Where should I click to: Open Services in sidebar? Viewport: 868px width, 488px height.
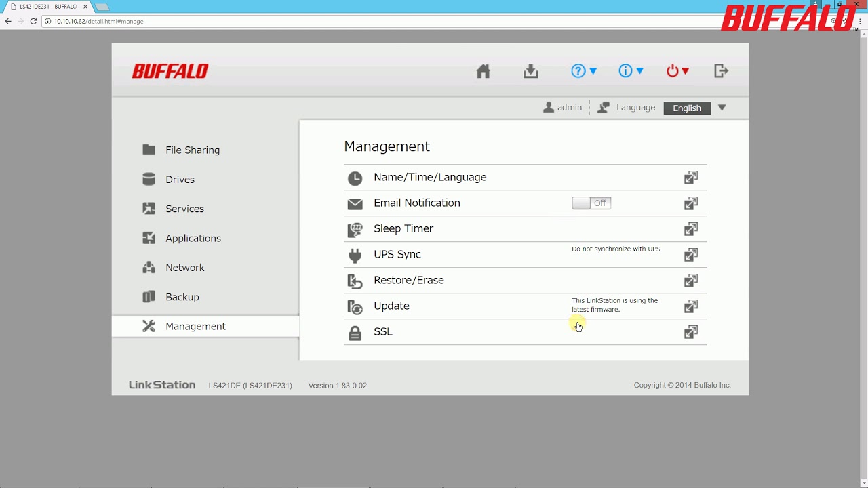tap(205, 209)
